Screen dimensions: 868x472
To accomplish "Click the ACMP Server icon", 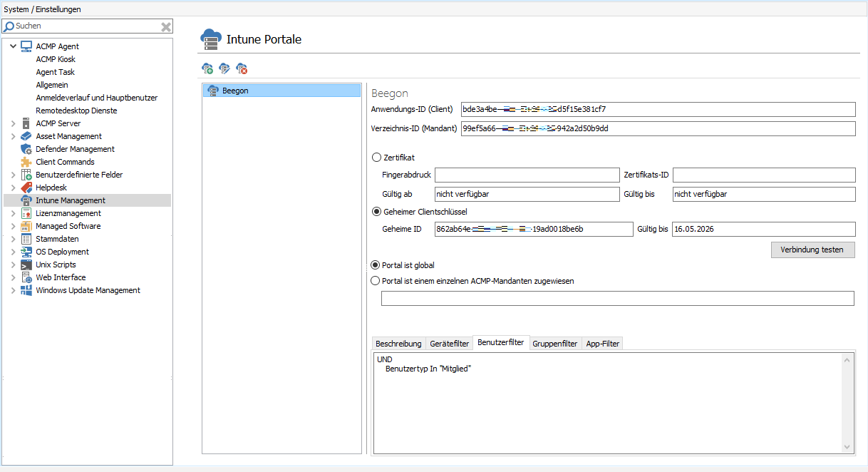I will click(x=26, y=123).
